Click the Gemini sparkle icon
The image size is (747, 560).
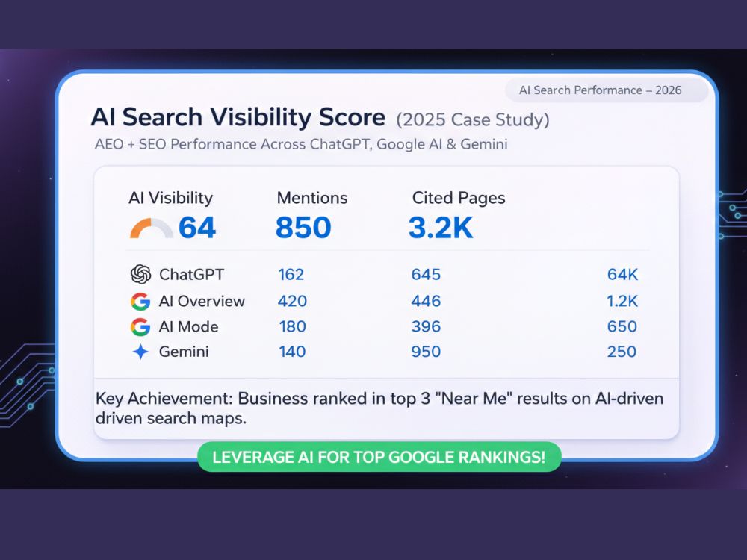140,352
